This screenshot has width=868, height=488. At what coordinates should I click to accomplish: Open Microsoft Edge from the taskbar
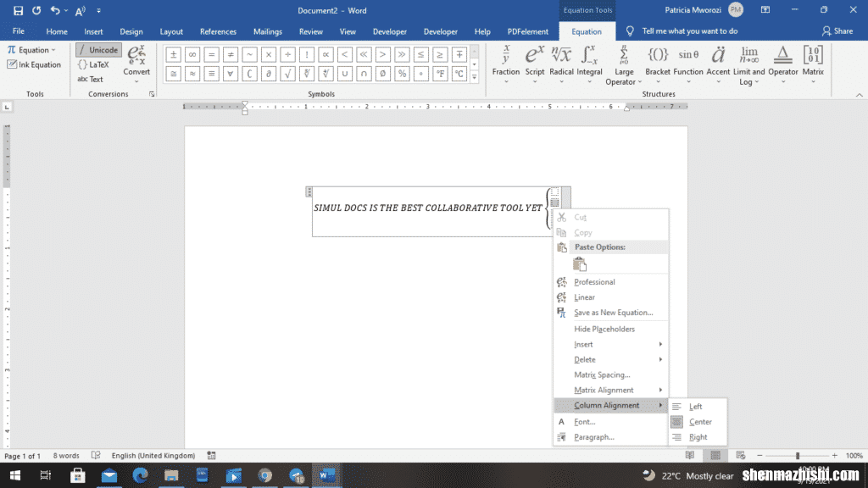point(140,475)
